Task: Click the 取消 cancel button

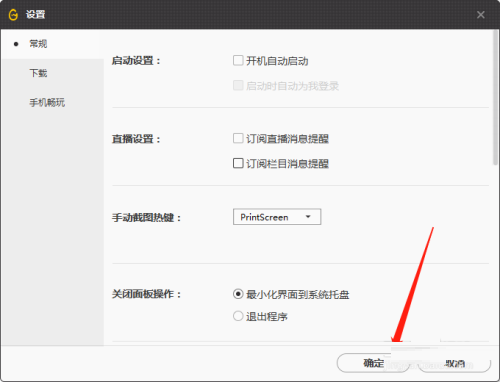Action: point(455,363)
